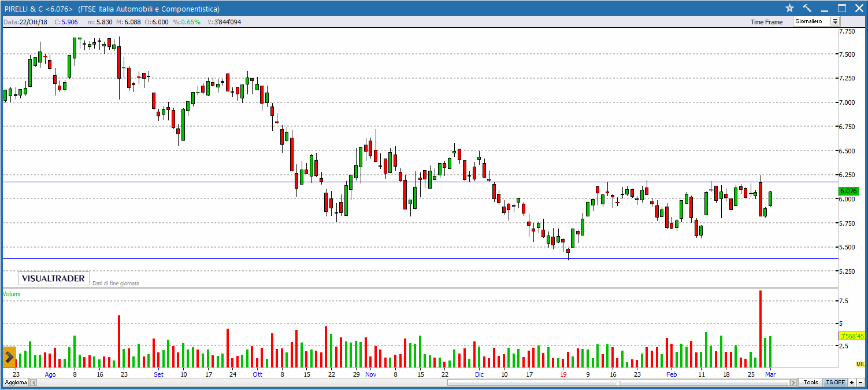Click the tallest red volume bar

click(761, 330)
